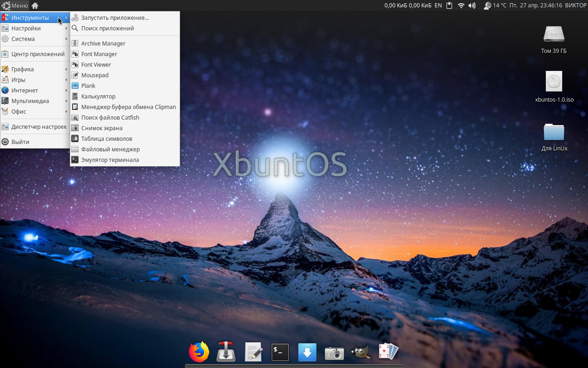Click the weather cloud icon in panel
The height and width of the screenshot is (368, 588).
(487, 6)
